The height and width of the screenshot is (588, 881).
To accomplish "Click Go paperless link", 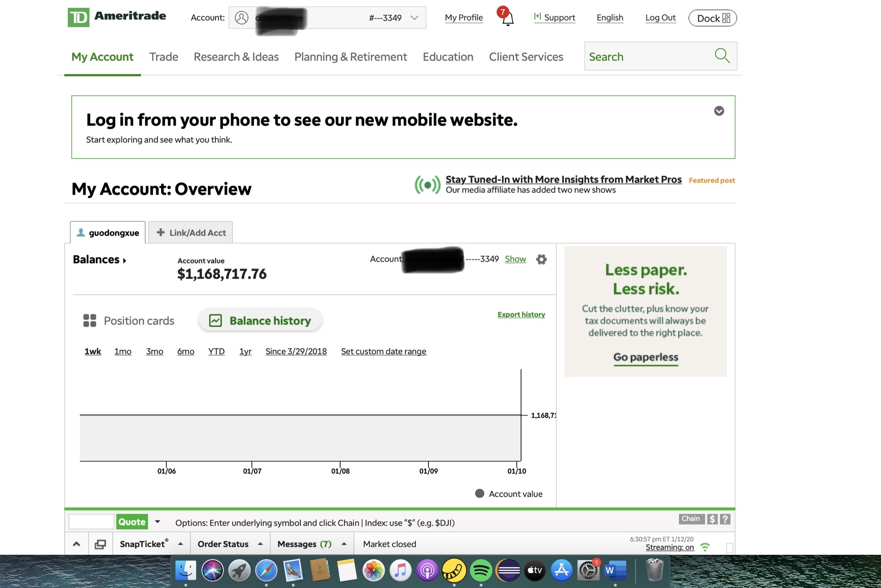I will click(x=645, y=357).
